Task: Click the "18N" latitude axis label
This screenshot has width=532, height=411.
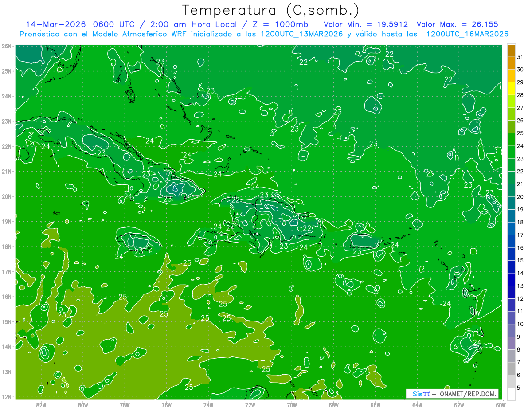Action: 6,247
